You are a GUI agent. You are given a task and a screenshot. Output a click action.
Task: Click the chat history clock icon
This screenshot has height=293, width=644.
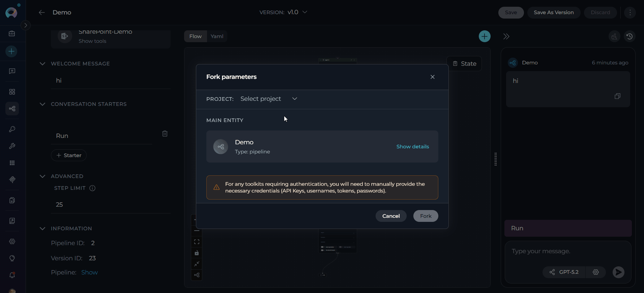[x=630, y=36]
